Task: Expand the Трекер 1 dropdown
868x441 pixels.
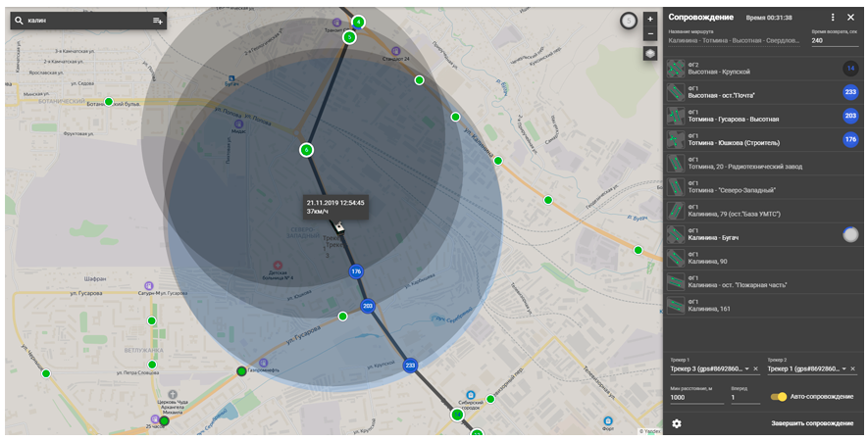Action: coord(747,369)
